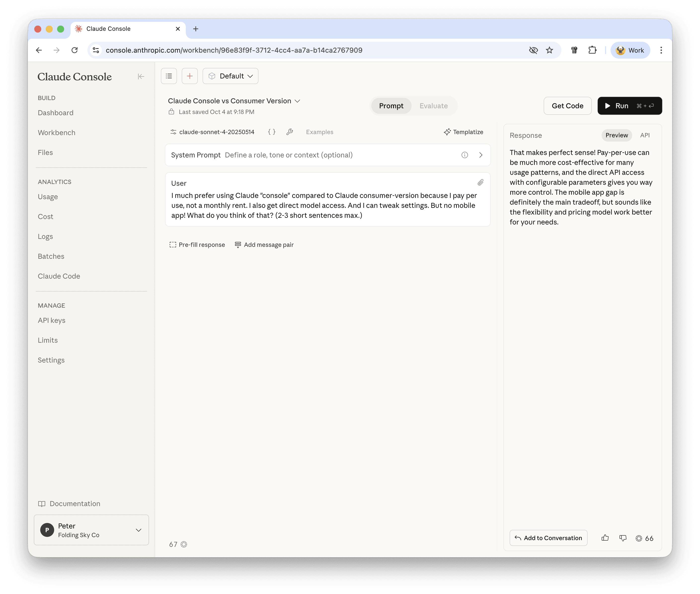Go to API keys page
This screenshot has width=700, height=594.
[51, 320]
